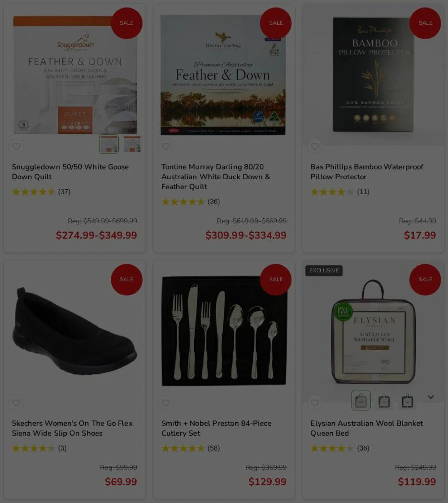
Task: Click heart icon on Elysian Wool Blanket
Action: (315, 403)
